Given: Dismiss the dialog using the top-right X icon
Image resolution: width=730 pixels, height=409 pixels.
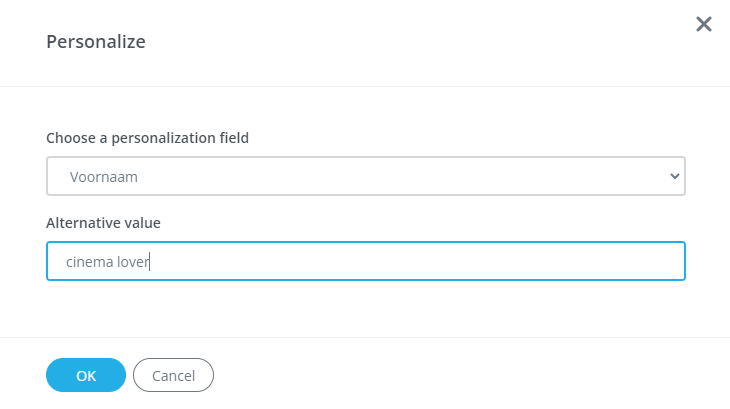Looking at the screenshot, I should (704, 24).
